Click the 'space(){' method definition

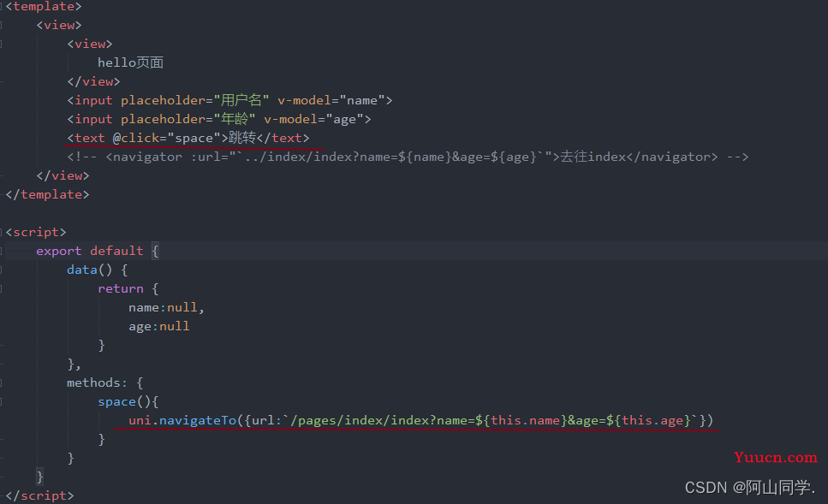click(x=128, y=401)
